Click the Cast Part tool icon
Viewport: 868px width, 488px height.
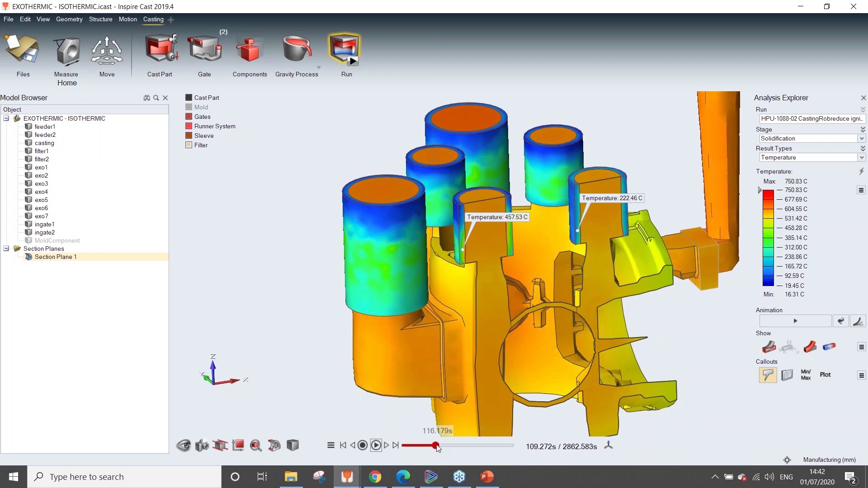click(x=160, y=49)
